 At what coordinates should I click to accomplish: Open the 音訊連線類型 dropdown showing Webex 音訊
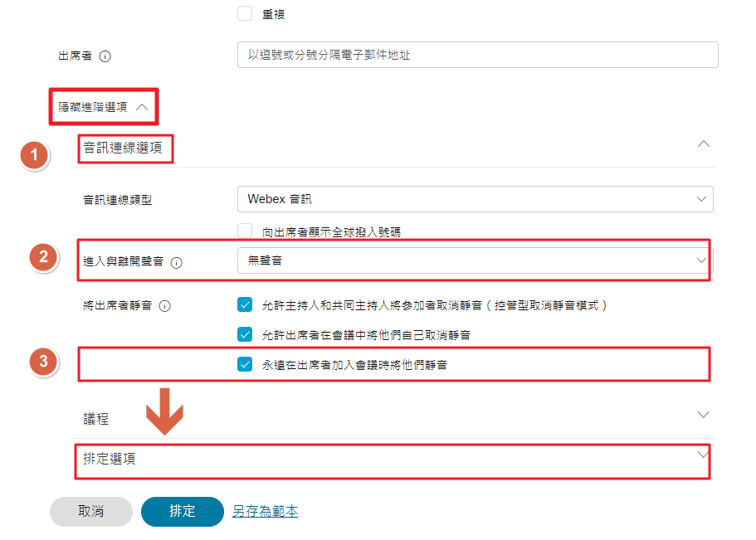475,199
